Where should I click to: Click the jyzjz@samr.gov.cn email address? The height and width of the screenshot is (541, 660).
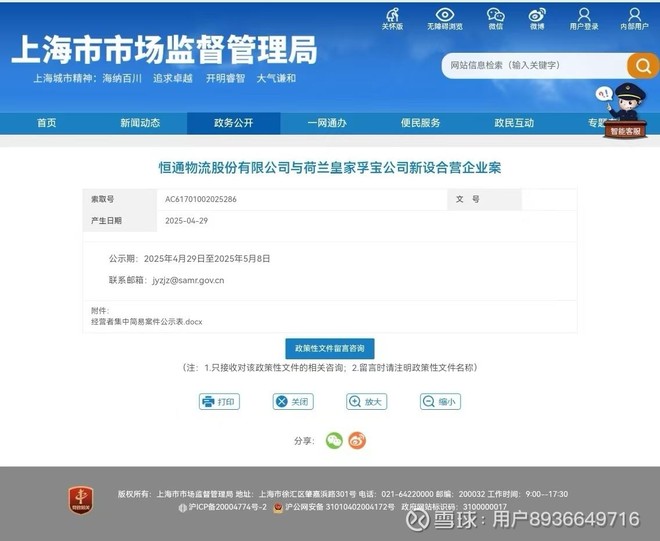[188, 280]
